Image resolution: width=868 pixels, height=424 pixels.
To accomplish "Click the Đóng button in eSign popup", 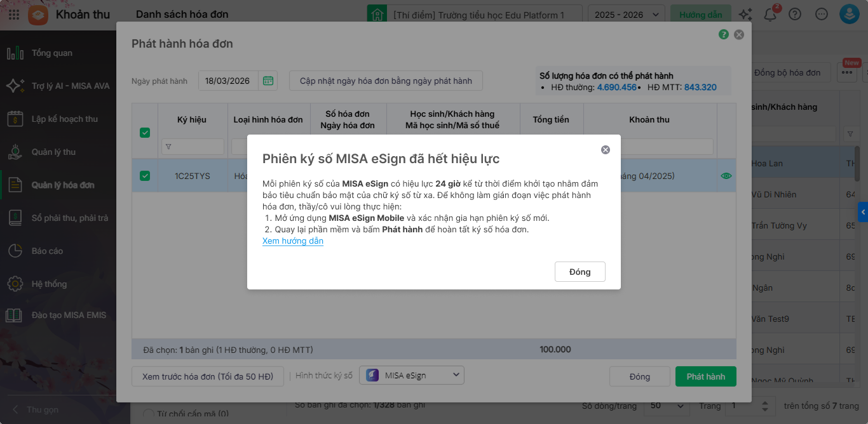I will click(x=580, y=272).
